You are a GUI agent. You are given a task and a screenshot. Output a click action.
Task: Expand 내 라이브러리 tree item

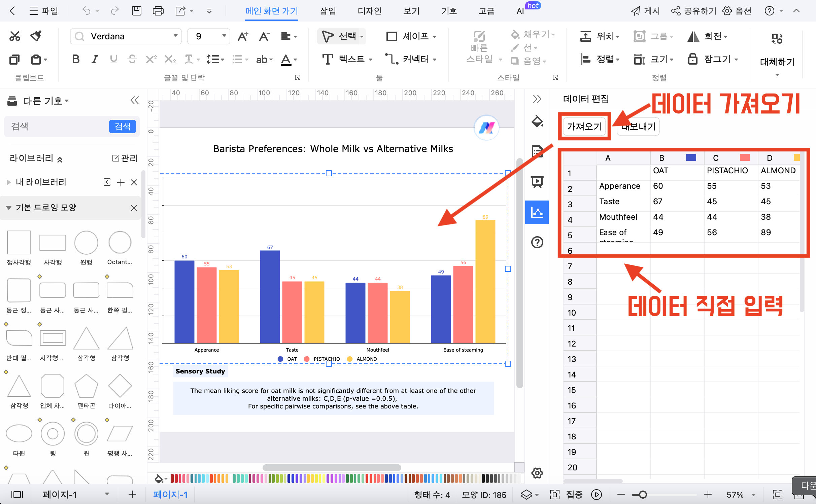pyautogui.click(x=9, y=182)
